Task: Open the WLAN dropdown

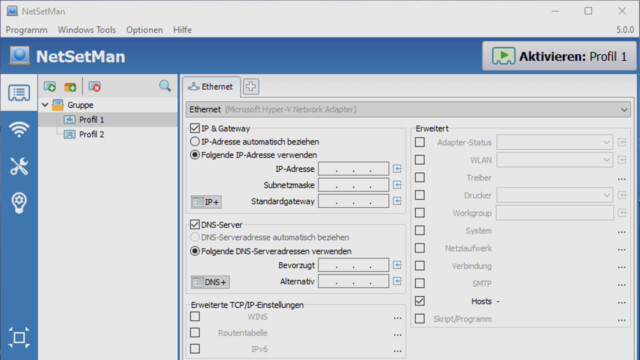Action: click(x=555, y=160)
